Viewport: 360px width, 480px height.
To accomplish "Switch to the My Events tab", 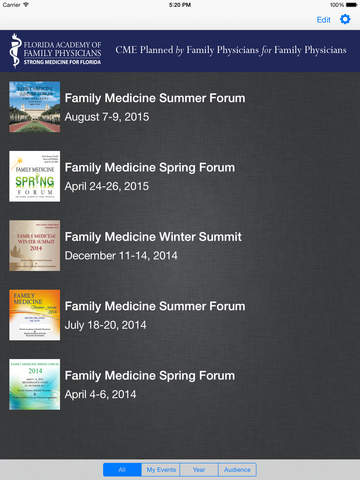I will tap(161, 470).
